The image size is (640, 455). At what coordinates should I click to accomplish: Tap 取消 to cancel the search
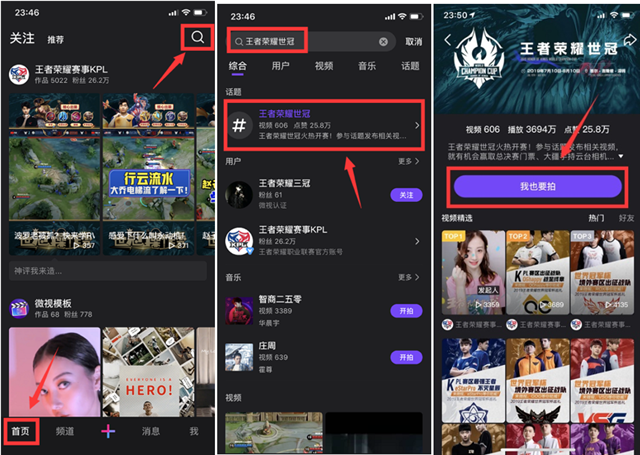(413, 42)
